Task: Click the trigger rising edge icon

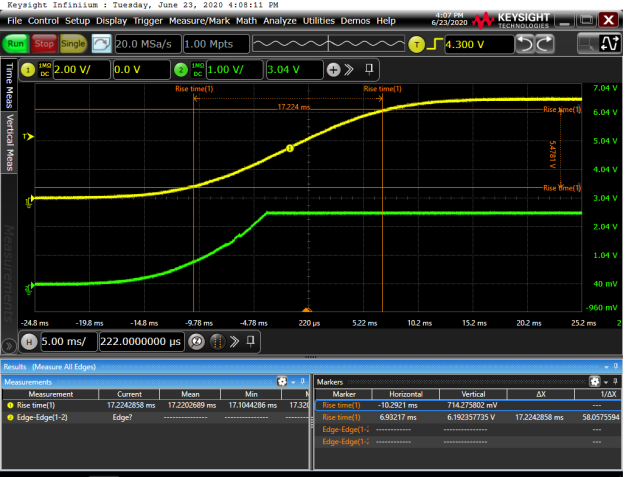Action: point(435,44)
